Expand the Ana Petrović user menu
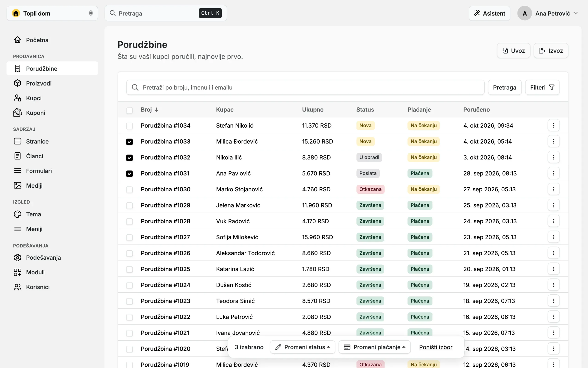 548,13
